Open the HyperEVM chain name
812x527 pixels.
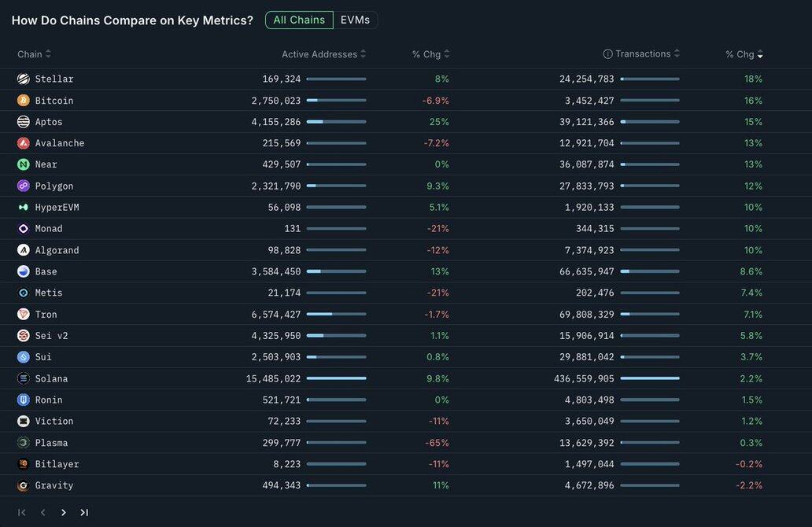tap(57, 208)
